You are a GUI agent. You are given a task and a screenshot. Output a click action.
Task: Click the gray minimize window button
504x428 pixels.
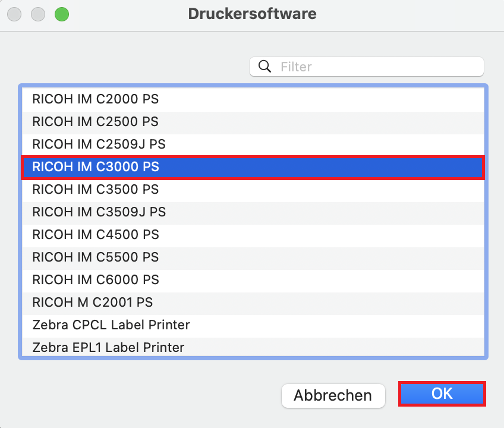39,14
